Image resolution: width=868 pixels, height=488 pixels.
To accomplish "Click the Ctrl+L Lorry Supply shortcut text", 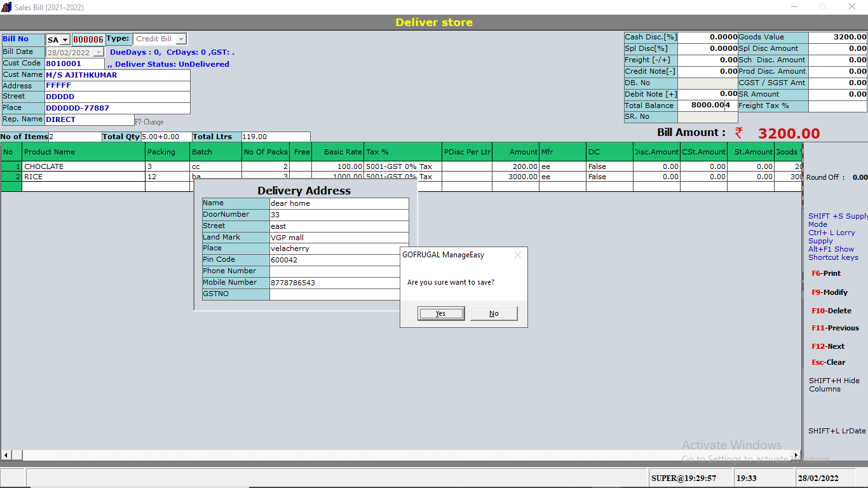I will 831,236.
